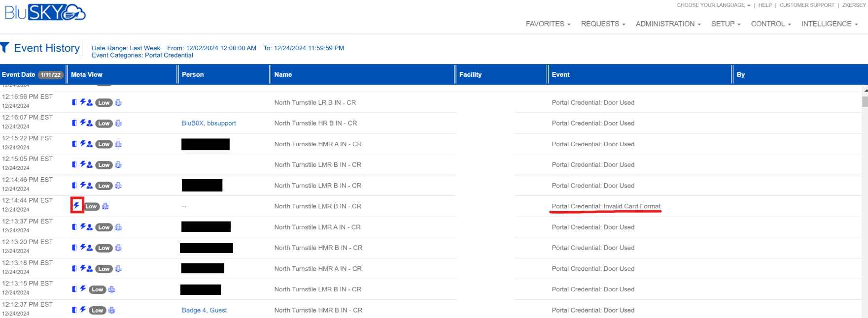
Task: Open the Control menu
Action: pyautogui.click(x=770, y=24)
